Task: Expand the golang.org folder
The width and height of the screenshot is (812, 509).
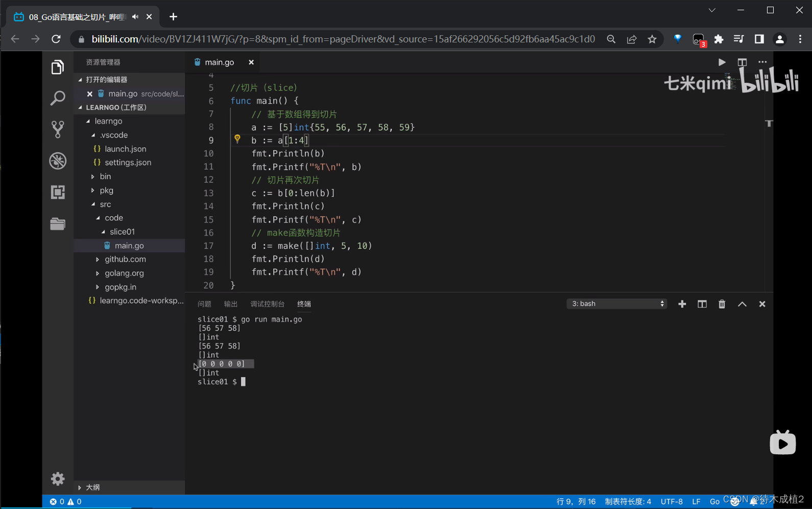Action: (98, 273)
